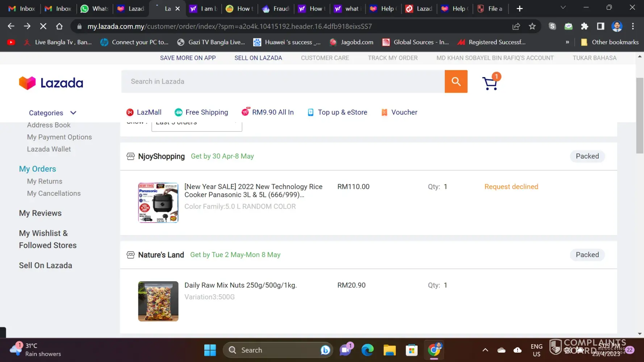This screenshot has width=644, height=362.
Task: Open LazMall from the navigation bar
Action: click(x=144, y=112)
